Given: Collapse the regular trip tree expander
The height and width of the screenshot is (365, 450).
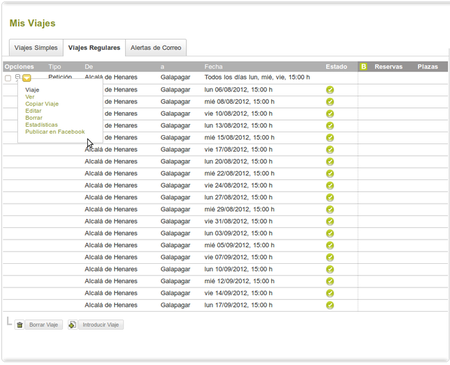Looking at the screenshot, I should click(18, 76).
